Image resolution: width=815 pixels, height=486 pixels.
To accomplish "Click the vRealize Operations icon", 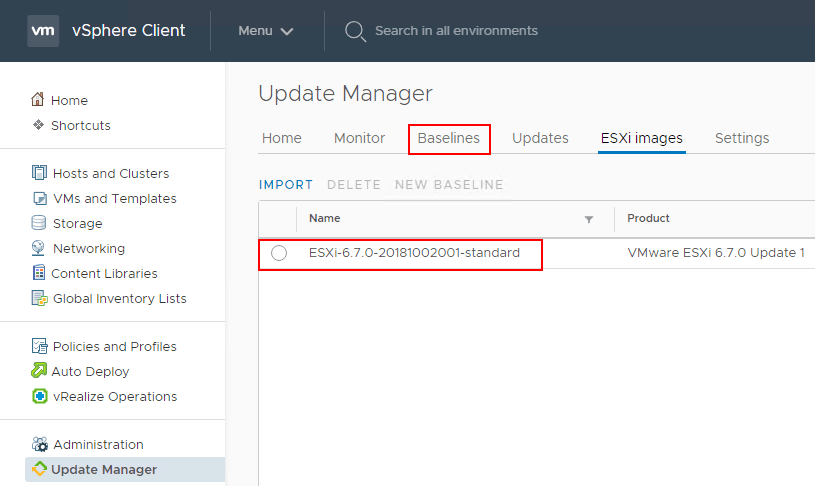I will pos(40,396).
